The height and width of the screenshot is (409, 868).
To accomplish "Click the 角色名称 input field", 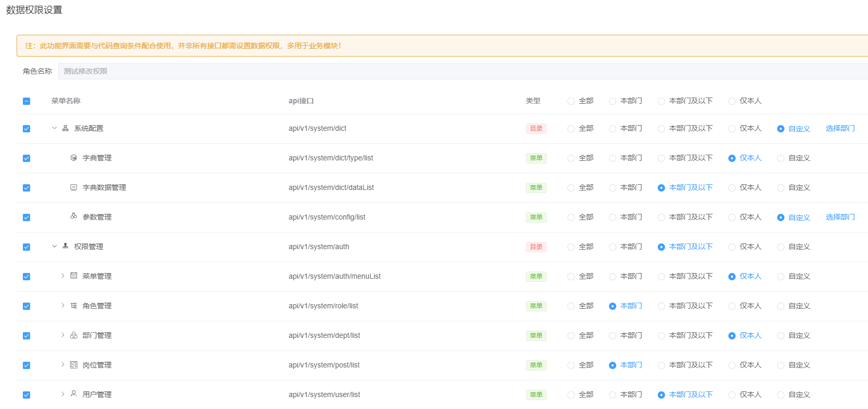I will [x=463, y=71].
